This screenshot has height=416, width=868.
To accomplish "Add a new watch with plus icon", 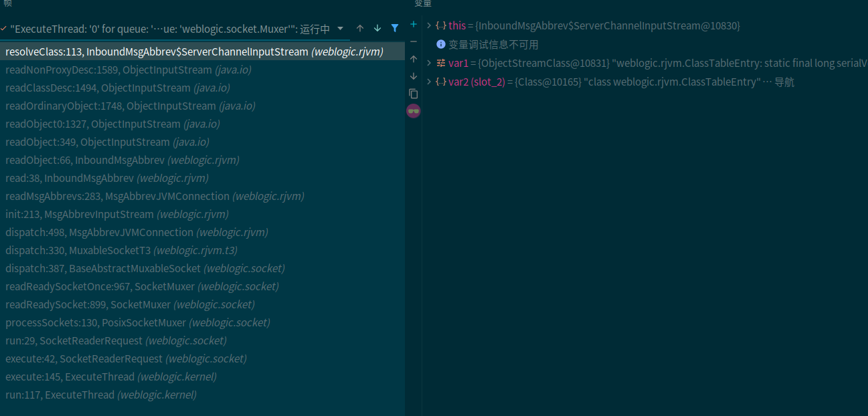I will coord(414,24).
